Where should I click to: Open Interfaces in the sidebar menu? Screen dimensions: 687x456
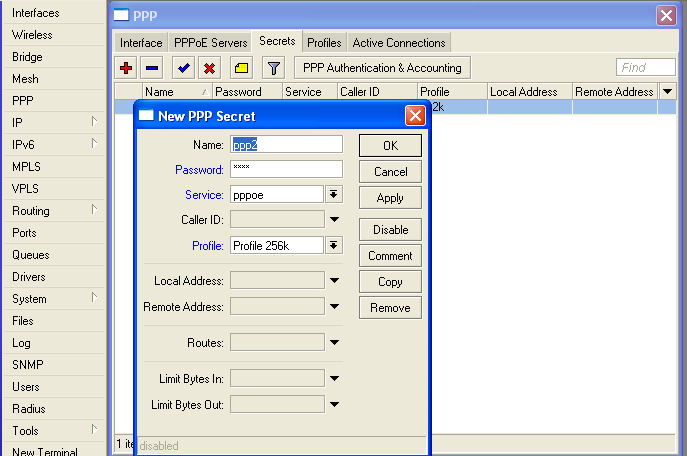coord(53,13)
